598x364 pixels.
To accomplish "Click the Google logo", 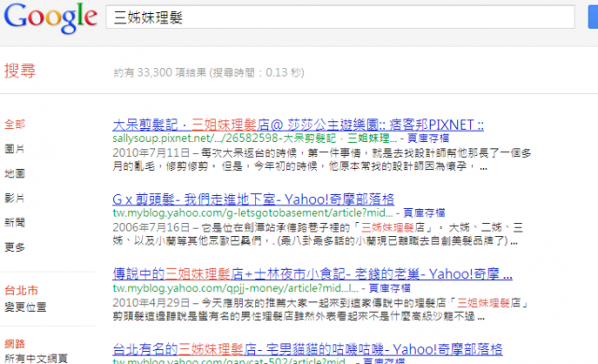I will click(50, 18).
